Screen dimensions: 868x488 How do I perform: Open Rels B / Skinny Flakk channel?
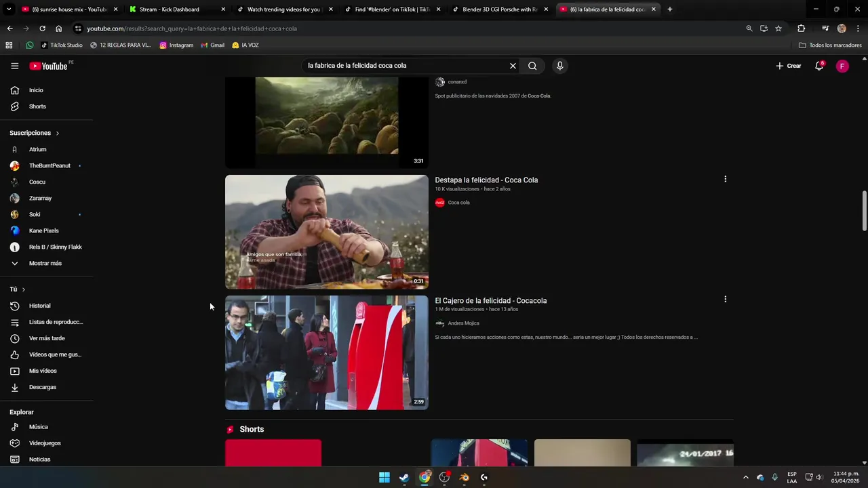pos(55,247)
